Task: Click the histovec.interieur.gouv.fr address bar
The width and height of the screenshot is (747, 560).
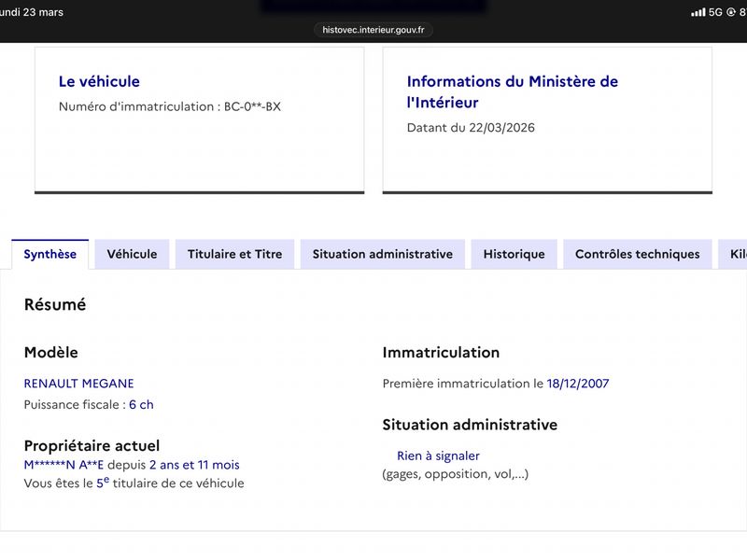Action: (x=373, y=30)
